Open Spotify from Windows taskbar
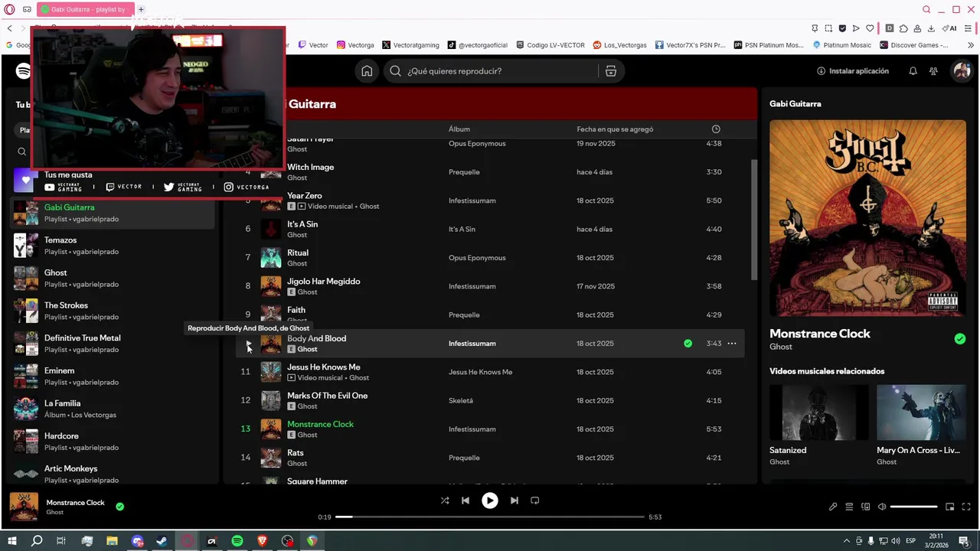Screen dimensions: 980x551 tap(237, 541)
